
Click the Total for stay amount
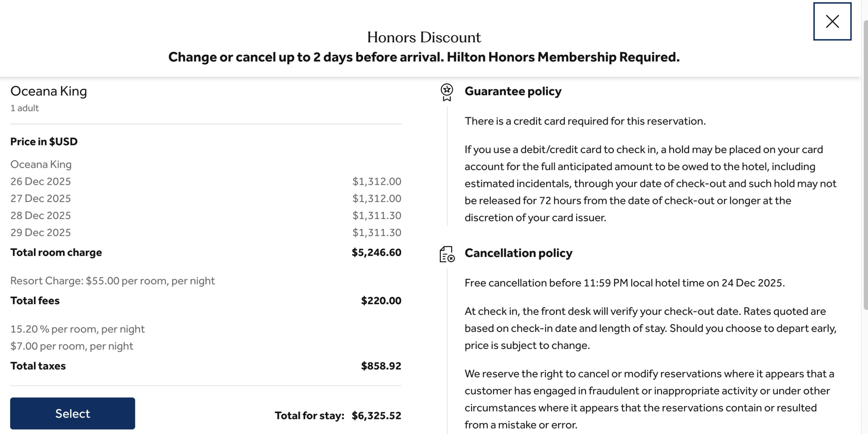[x=376, y=415]
